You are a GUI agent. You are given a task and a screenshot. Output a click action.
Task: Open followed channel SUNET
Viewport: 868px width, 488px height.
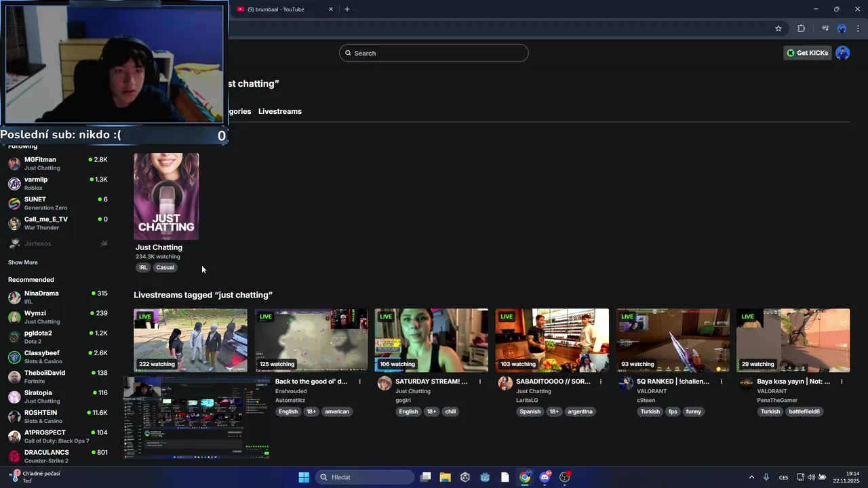(58, 203)
